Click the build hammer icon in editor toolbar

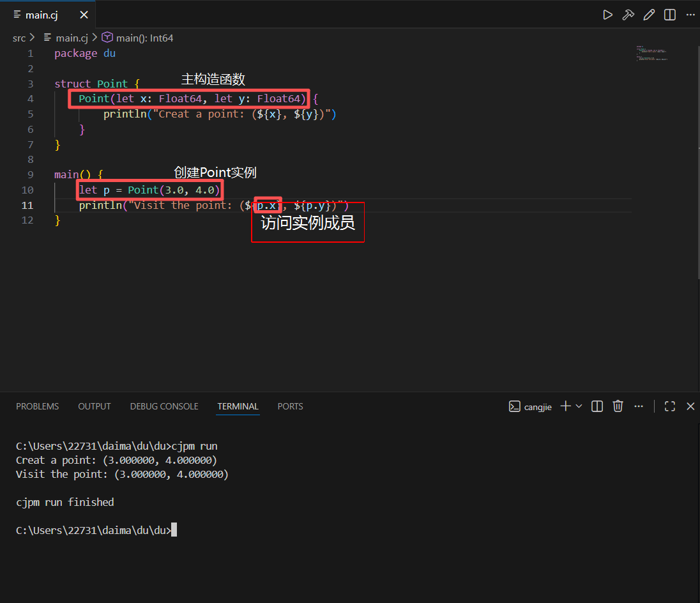[x=628, y=15]
